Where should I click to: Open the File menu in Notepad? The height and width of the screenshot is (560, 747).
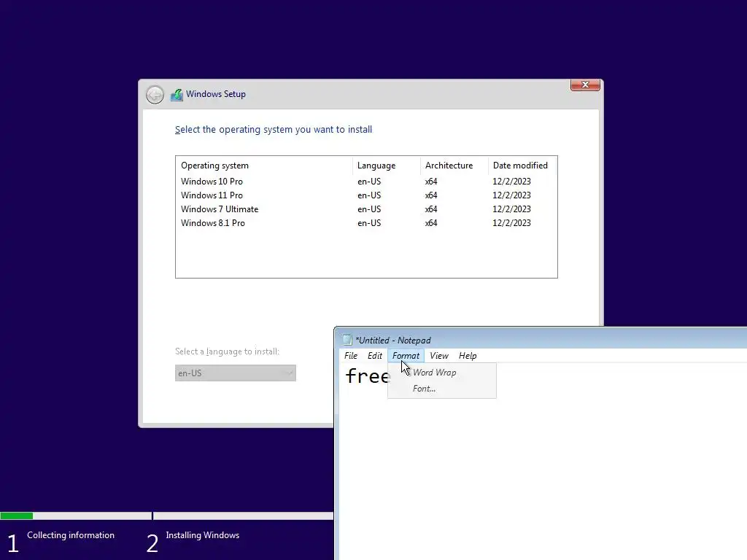point(351,356)
